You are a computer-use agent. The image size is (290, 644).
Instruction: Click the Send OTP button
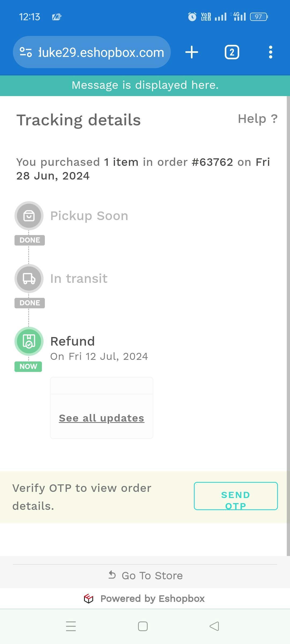(235, 496)
